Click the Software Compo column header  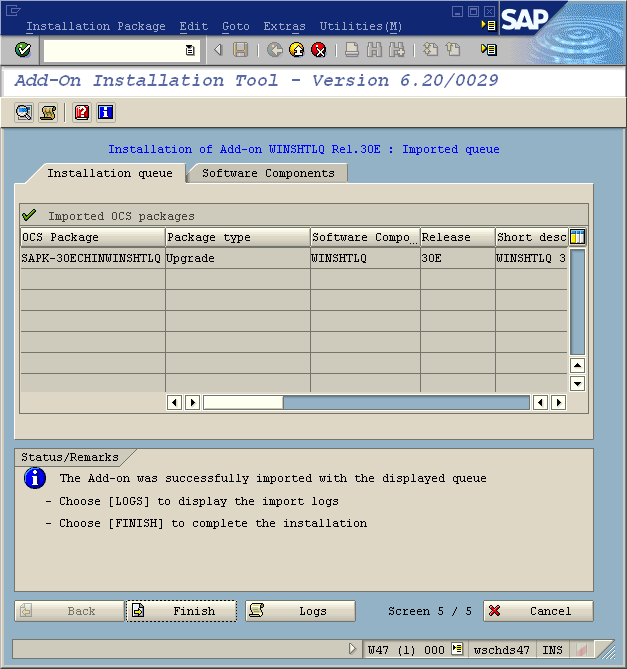tap(365, 237)
